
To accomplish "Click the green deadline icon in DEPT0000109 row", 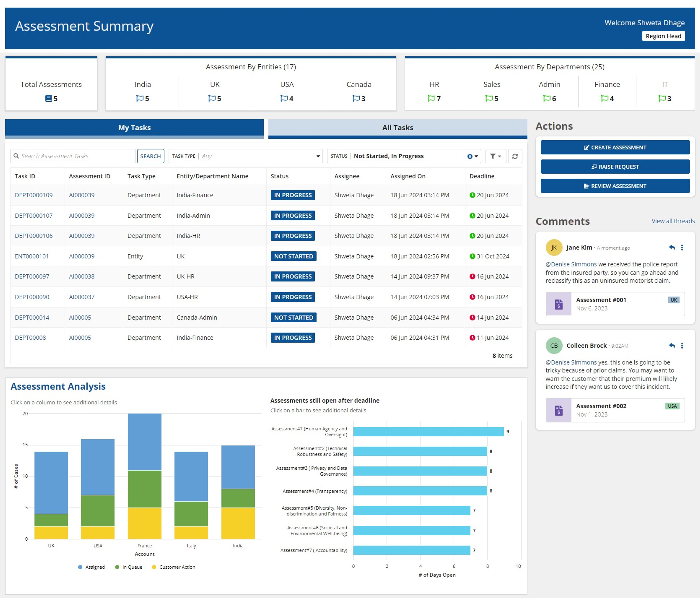I will pos(472,195).
